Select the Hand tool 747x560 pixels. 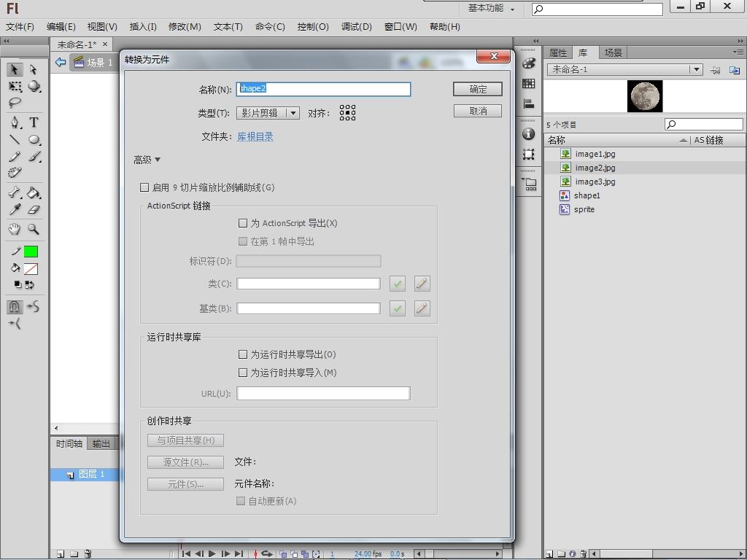pyautogui.click(x=15, y=229)
